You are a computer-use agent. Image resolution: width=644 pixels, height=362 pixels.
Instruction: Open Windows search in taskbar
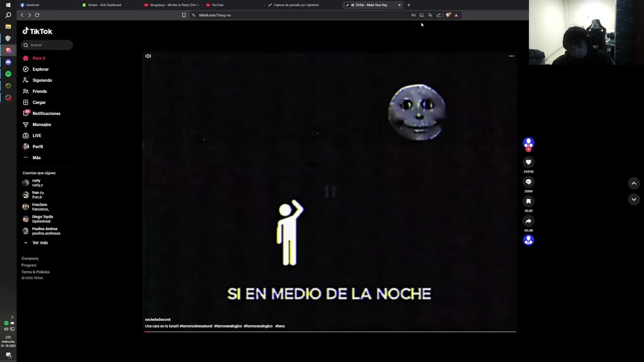(8, 15)
